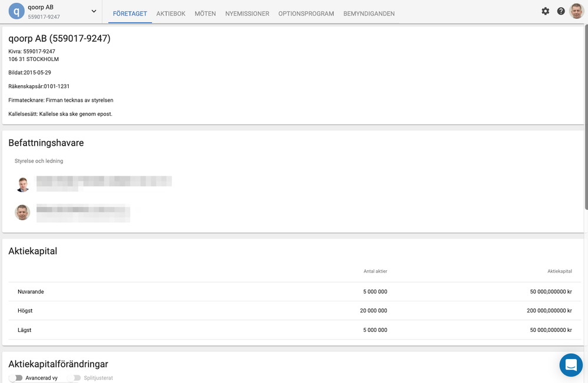This screenshot has width=588, height=383.
Task: Click the qoorp AB company logo circle
Action: point(16,11)
